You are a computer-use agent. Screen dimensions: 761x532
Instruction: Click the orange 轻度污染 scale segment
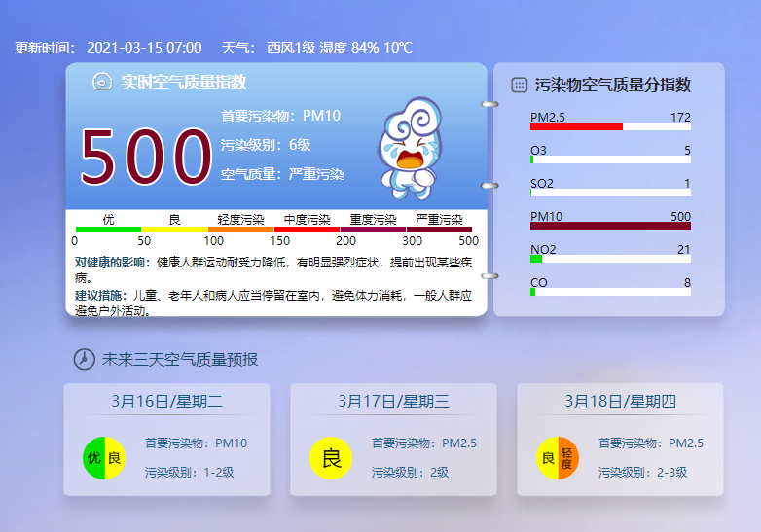[x=240, y=230]
